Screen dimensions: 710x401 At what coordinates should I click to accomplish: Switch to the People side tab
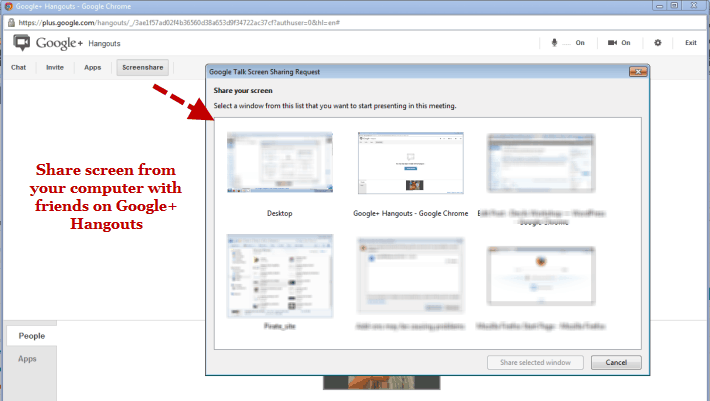coord(31,337)
